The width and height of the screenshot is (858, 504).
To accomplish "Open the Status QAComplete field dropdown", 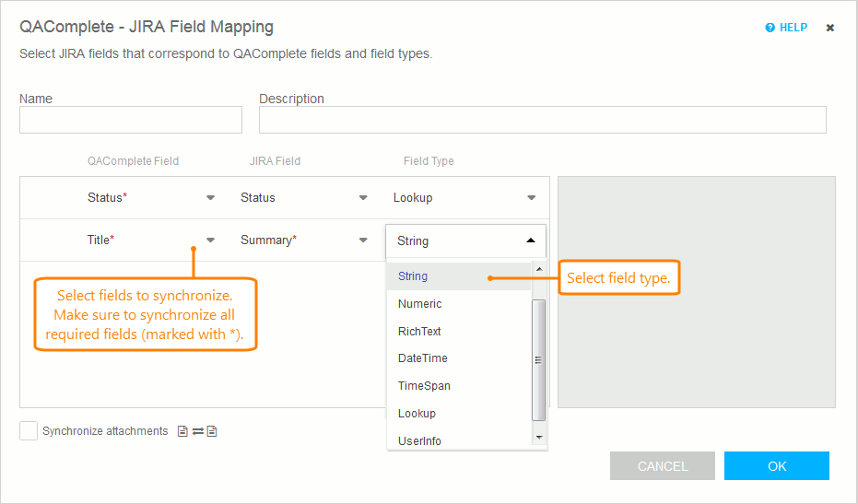I will pyautogui.click(x=210, y=197).
